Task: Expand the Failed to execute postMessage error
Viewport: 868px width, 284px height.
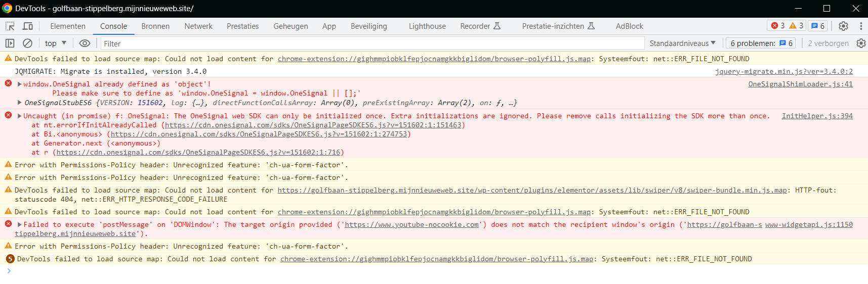Action: (20, 225)
